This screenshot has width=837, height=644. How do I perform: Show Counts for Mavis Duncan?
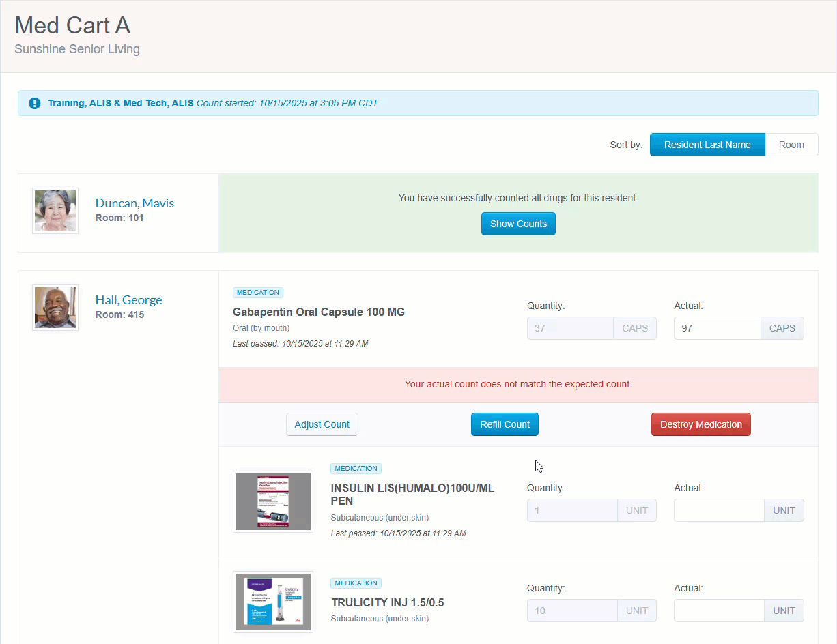tap(518, 224)
